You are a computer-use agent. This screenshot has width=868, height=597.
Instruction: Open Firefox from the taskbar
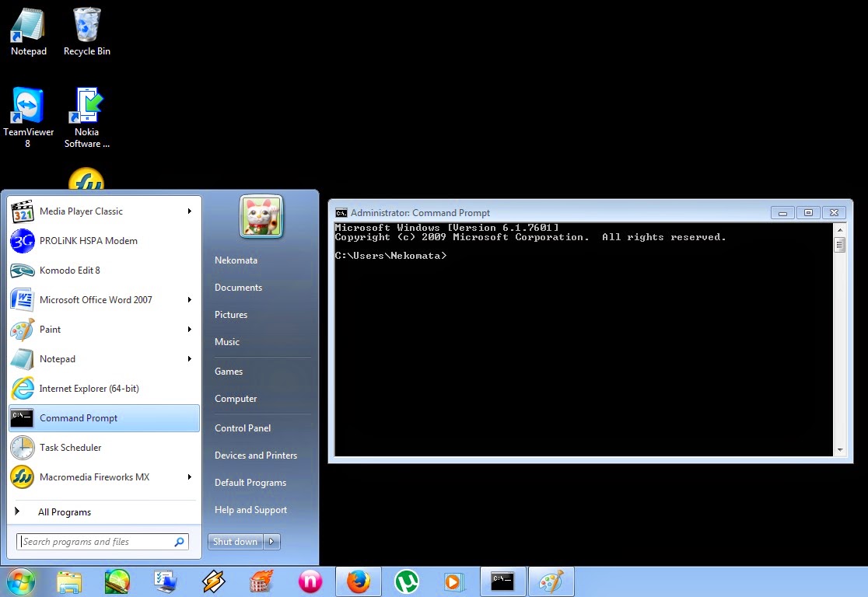click(358, 582)
